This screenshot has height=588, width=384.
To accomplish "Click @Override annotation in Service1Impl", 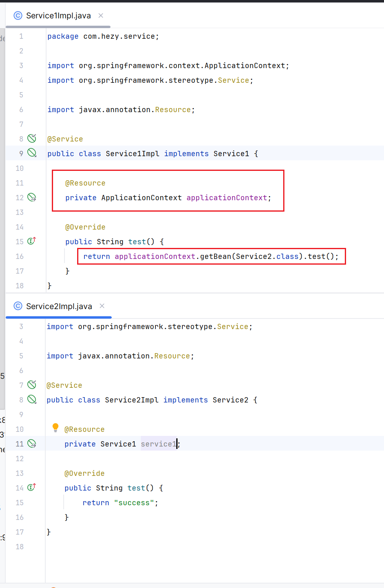I will [85, 227].
